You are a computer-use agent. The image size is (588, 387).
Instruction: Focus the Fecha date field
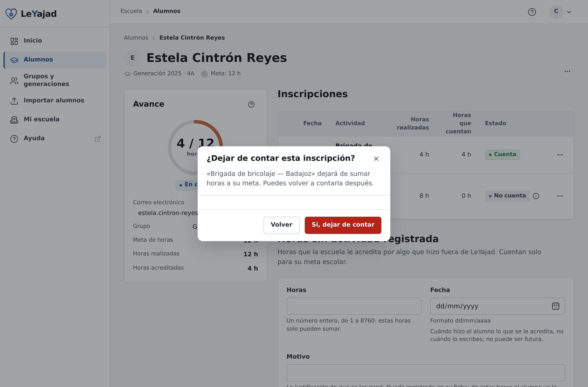pyautogui.click(x=497, y=306)
